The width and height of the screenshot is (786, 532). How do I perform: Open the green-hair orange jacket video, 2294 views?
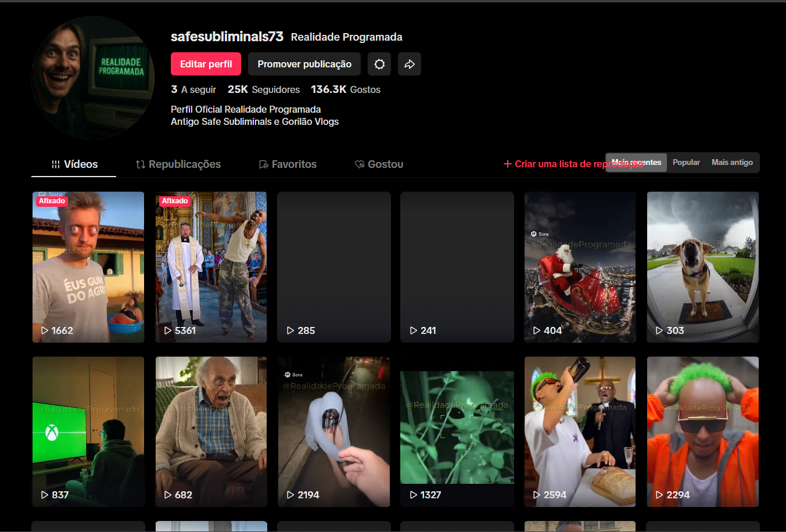coord(703,432)
